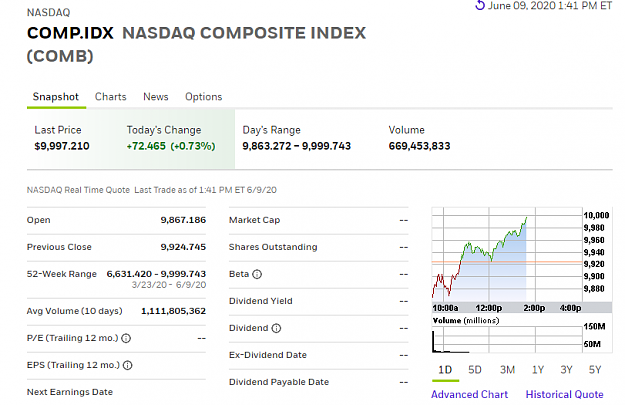Click the COMP.IDX ticker symbol heading
The height and width of the screenshot is (405, 625).
[x=70, y=33]
